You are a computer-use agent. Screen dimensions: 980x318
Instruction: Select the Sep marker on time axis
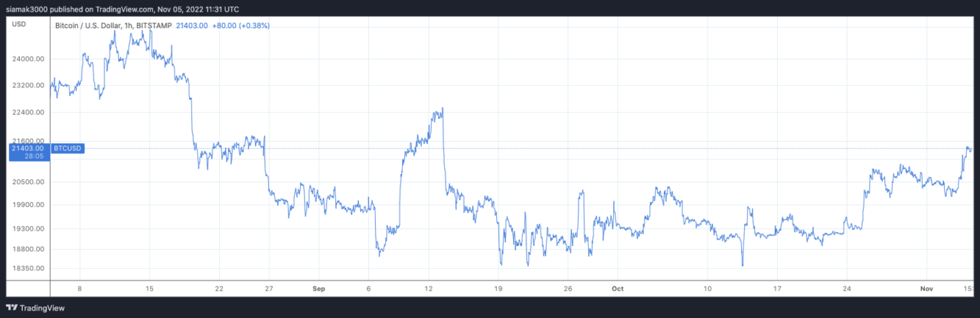[319, 288]
